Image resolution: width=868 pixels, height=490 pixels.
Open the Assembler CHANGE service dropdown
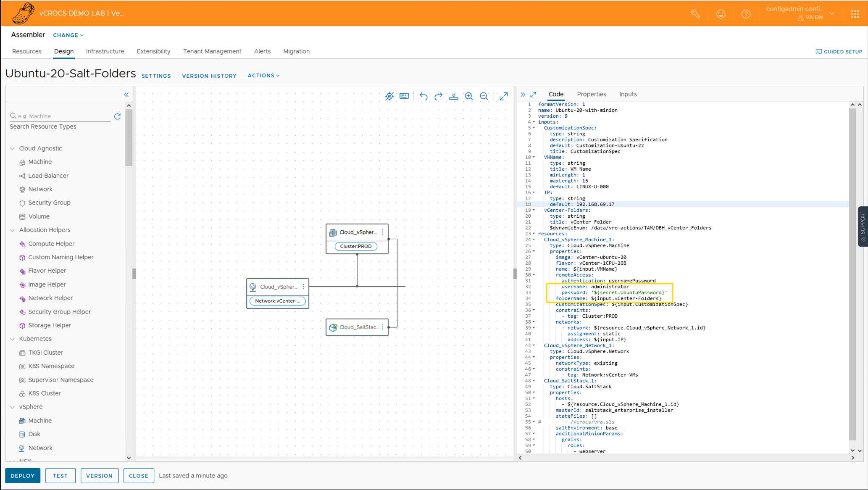click(68, 35)
